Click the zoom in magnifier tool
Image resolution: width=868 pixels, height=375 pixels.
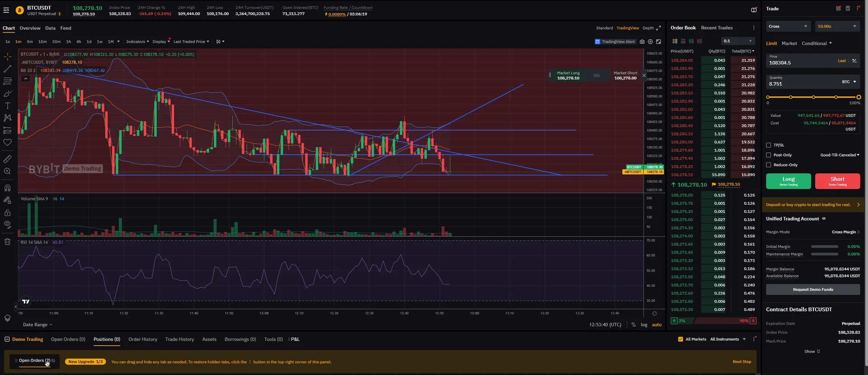click(7, 171)
